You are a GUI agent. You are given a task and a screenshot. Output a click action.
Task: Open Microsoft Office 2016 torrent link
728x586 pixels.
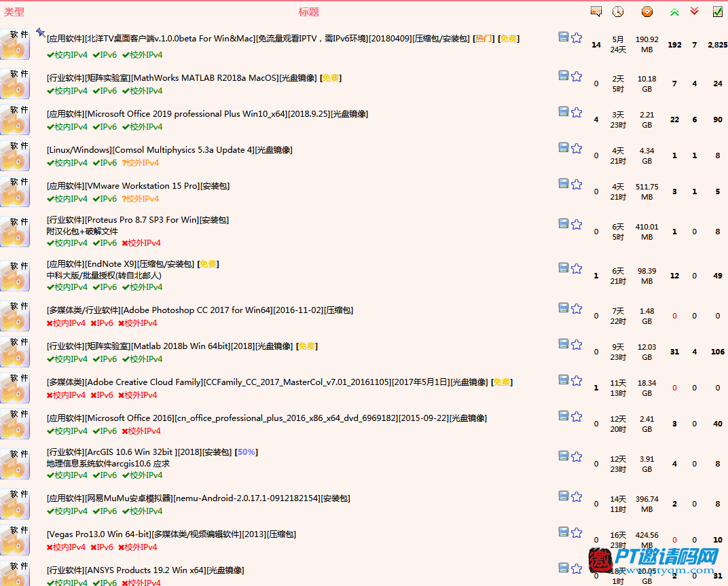click(266, 418)
